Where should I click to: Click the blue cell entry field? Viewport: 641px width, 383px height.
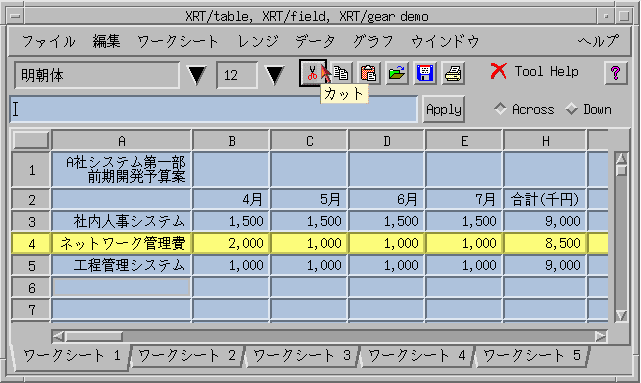click(213, 109)
